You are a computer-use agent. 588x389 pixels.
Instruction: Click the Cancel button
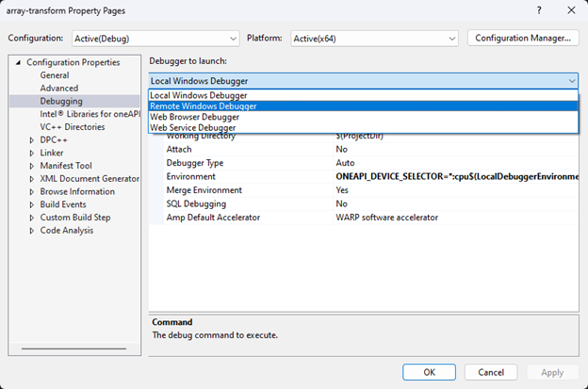(x=490, y=371)
